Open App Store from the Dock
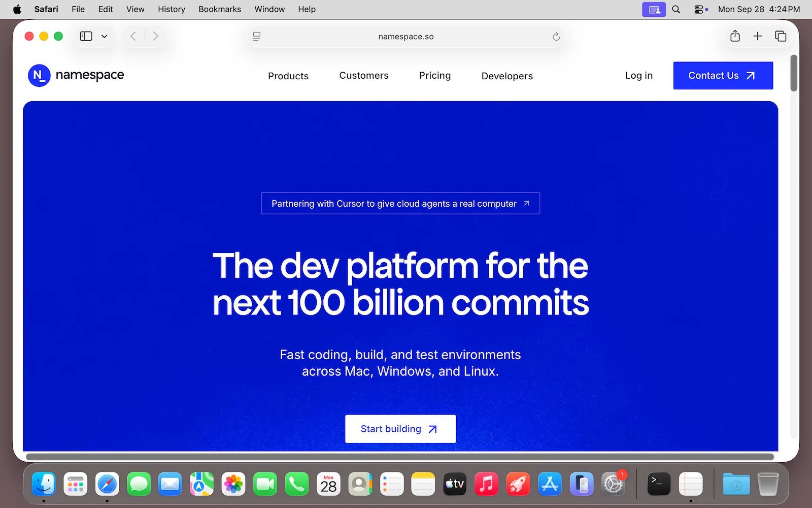 click(550, 484)
